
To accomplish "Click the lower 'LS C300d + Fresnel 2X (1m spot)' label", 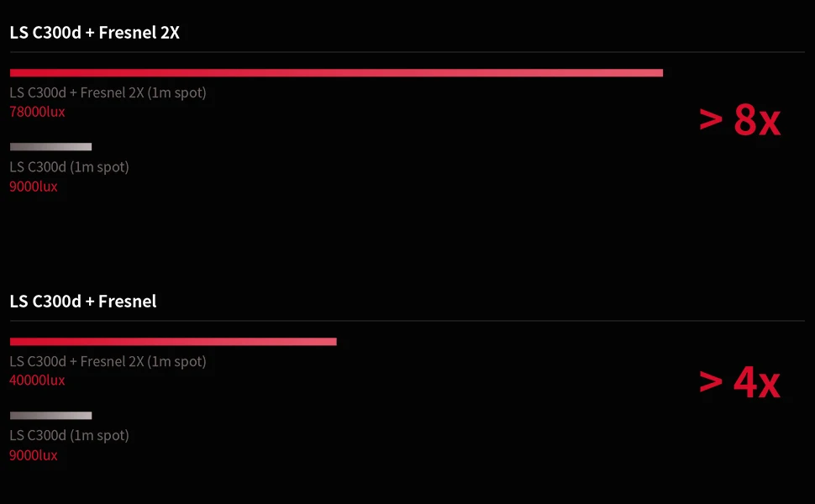I will pos(108,362).
